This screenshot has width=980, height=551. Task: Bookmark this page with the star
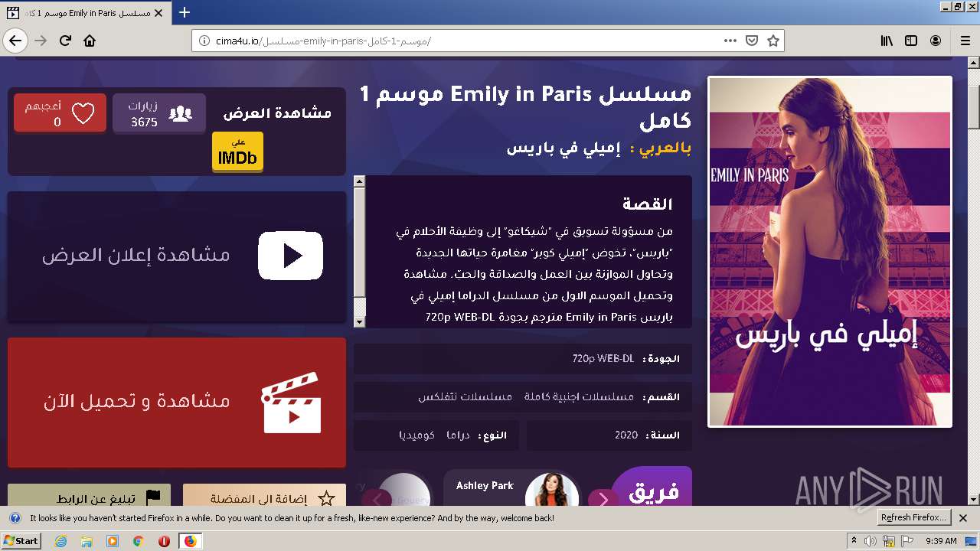point(773,41)
